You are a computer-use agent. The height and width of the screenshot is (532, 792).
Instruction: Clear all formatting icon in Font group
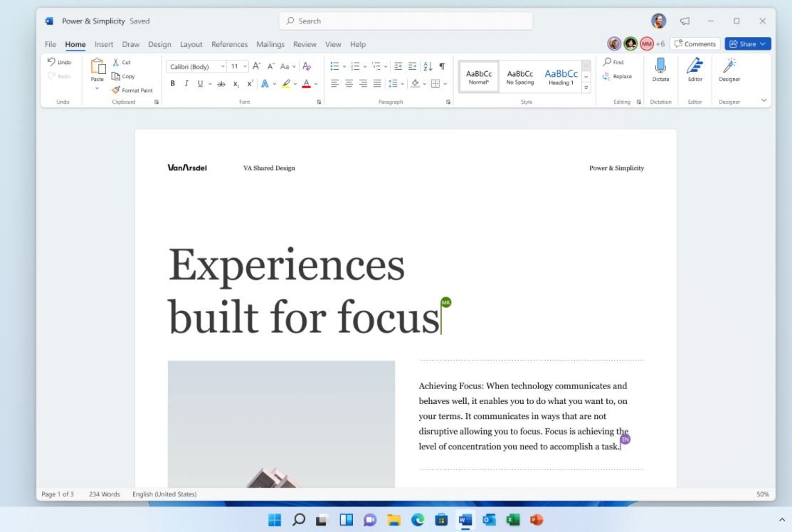click(x=307, y=66)
